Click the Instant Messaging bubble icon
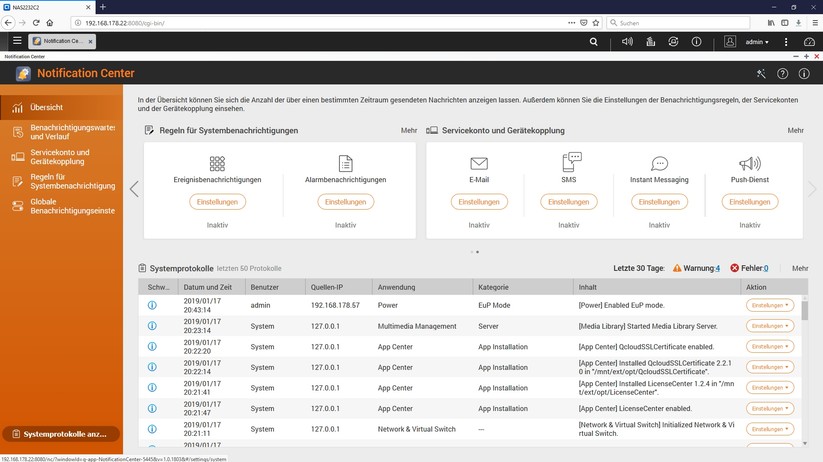Screen dimensions: 823x462 (x=659, y=163)
